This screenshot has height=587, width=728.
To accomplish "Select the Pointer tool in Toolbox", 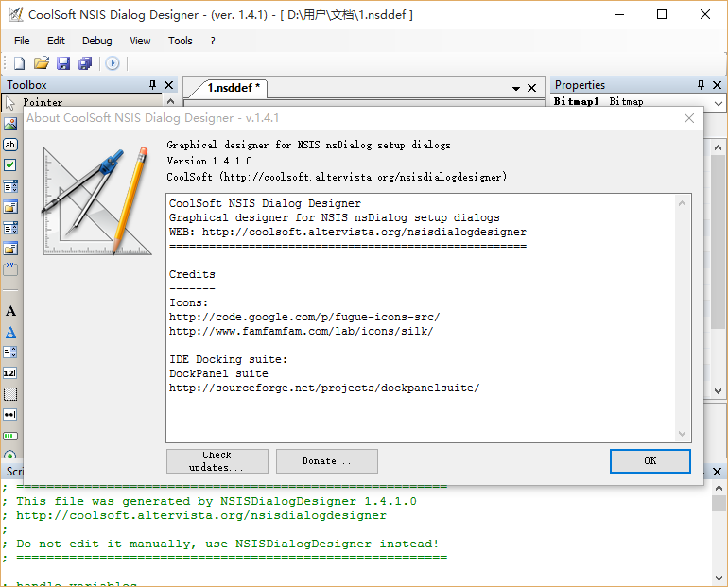I will pos(42,102).
